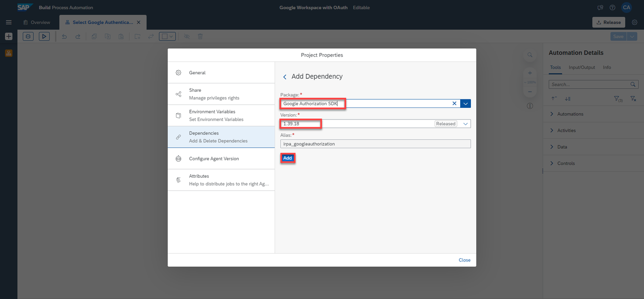Click the Add button
Image resolution: width=644 pixels, height=299 pixels.
coord(288,158)
